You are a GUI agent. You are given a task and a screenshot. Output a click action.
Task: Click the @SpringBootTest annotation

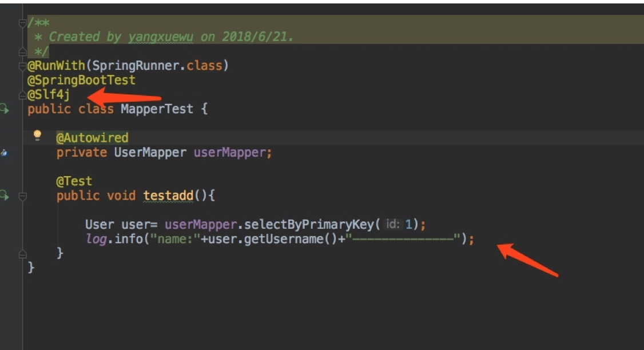(81, 80)
